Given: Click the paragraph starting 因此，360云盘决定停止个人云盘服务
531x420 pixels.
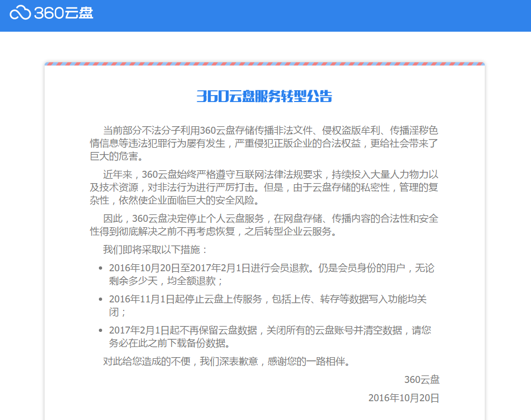Looking at the screenshot, I should point(264,225).
